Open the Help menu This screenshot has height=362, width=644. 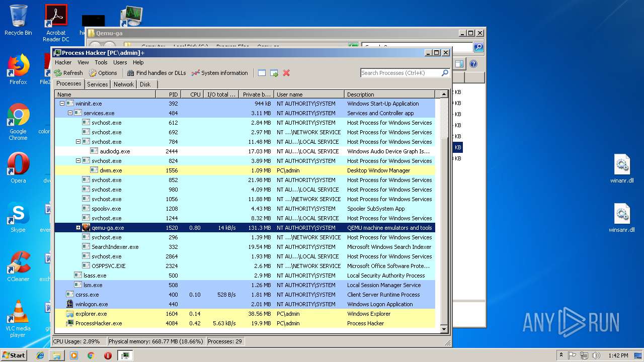pyautogui.click(x=138, y=62)
